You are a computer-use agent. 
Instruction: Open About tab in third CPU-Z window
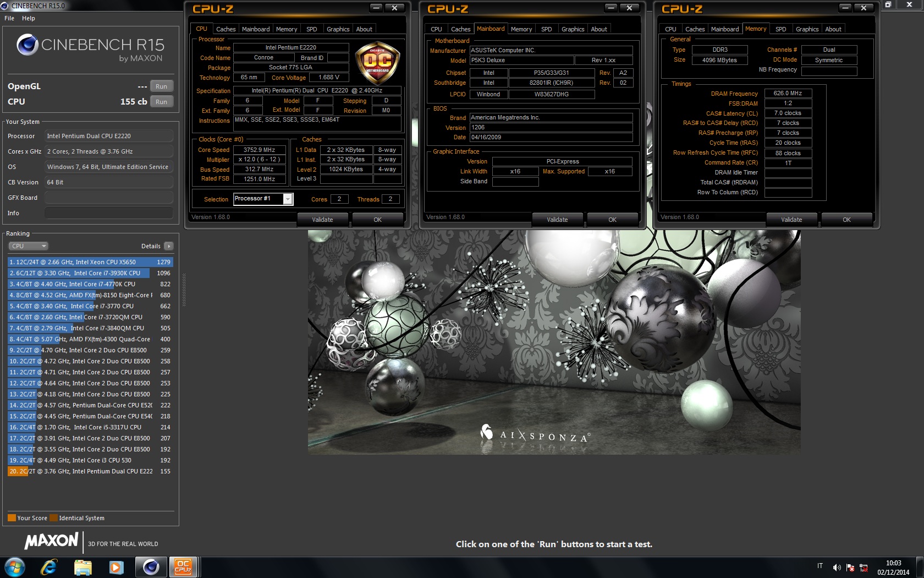point(833,29)
